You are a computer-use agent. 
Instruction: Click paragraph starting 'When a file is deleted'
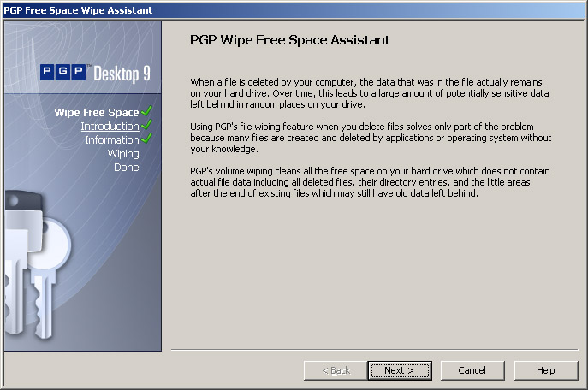point(370,93)
